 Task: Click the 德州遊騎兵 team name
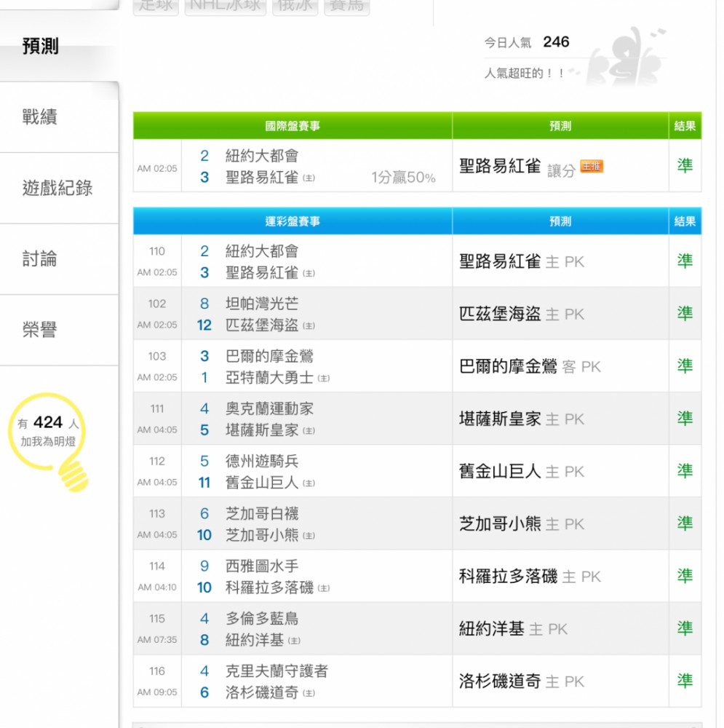(262, 461)
